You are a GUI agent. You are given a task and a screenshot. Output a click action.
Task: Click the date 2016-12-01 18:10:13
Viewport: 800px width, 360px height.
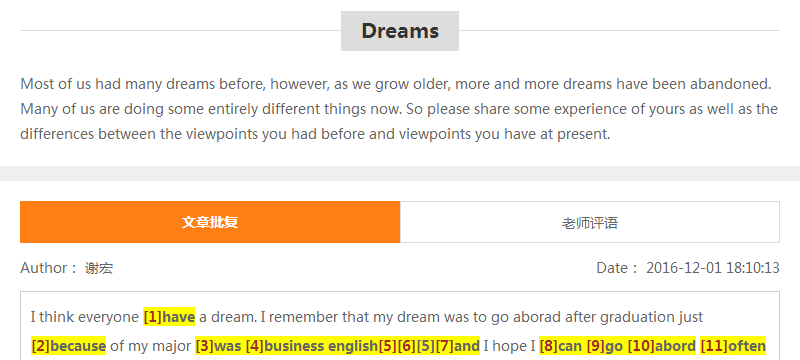[x=713, y=268]
